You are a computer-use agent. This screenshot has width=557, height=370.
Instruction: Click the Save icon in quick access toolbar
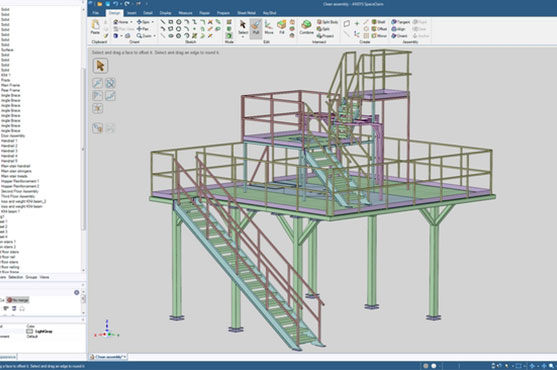(x=108, y=4)
